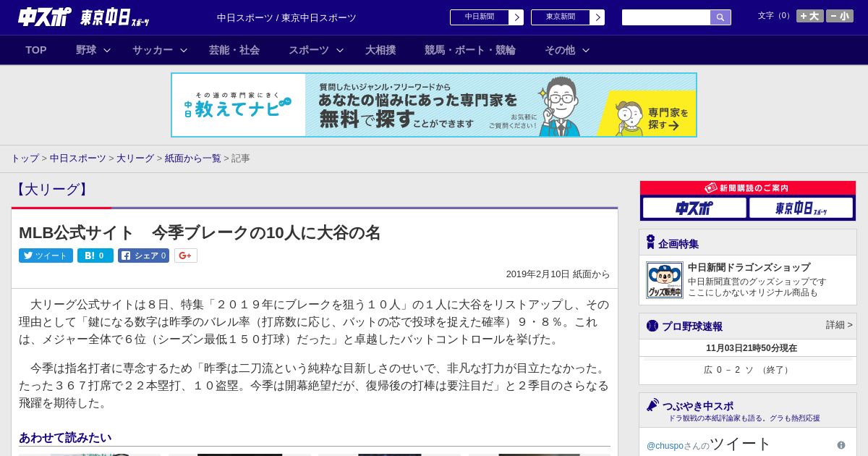
Task: Open the ドラゴンズショップ mascot thumbnail
Action: coord(665,280)
